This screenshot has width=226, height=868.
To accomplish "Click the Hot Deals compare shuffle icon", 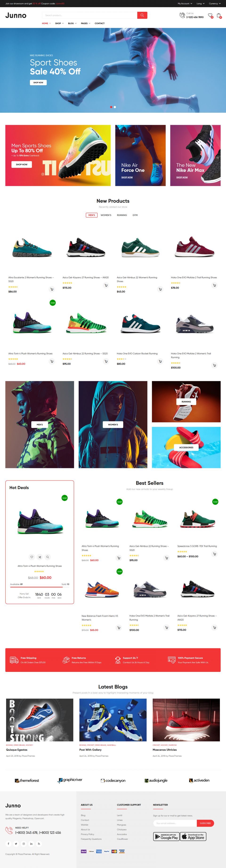I will pyautogui.click(x=40, y=557).
